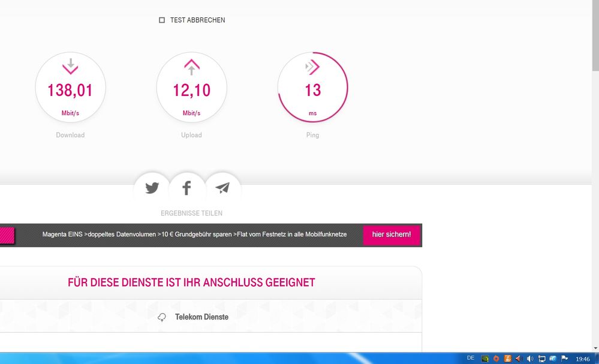599x364 pixels.
Task: Click the taskbar clock showing 19:46
Action: [583, 359]
